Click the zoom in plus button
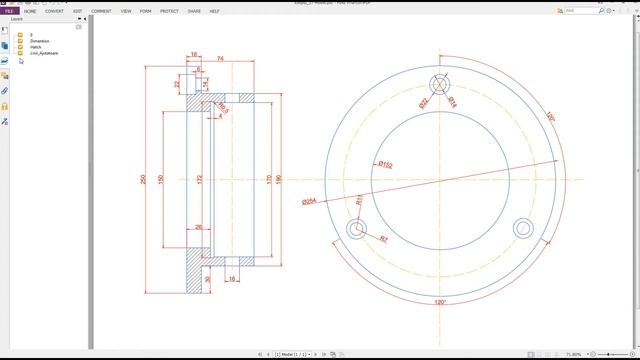640x360 pixels. coord(632,354)
